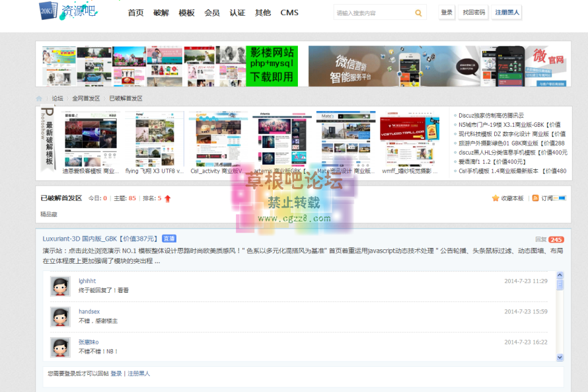
Task: Open the Luxuriant-3D 国内版_GBK thread title
Action: pos(100,239)
